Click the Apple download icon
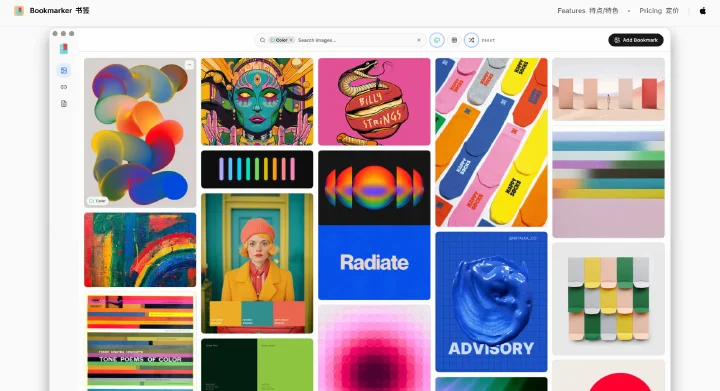The height and width of the screenshot is (391, 720). click(x=703, y=11)
